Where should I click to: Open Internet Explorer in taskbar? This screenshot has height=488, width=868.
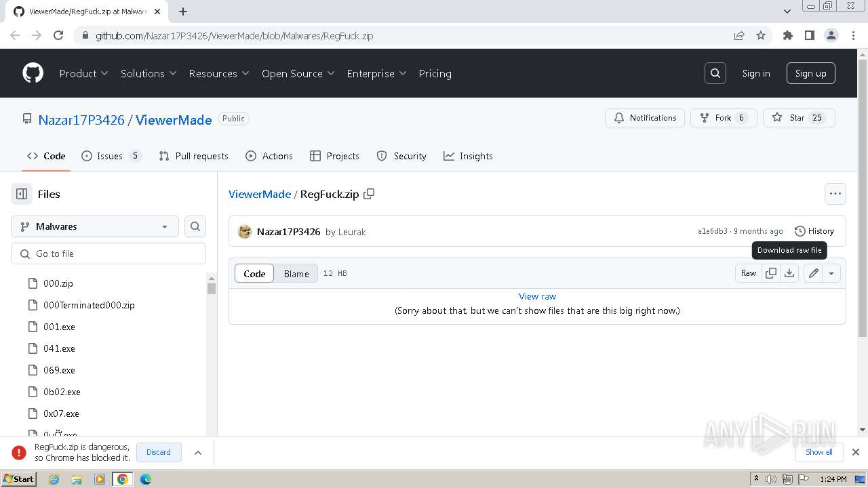point(54,479)
